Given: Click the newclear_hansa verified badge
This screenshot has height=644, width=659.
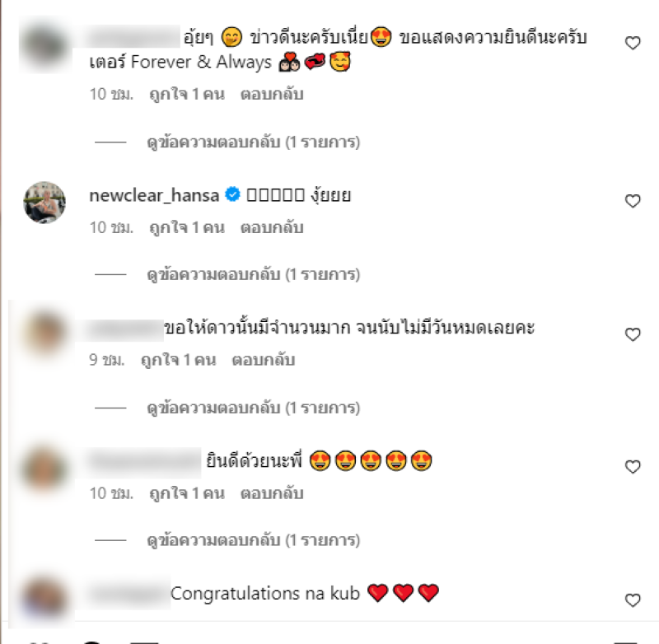Looking at the screenshot, I should (x=232, y=195).
